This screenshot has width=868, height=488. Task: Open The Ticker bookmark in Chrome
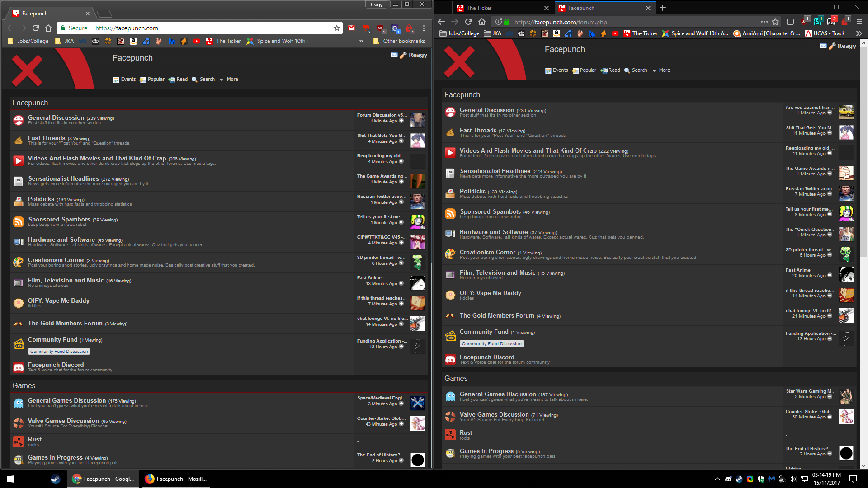pos(223,41)
